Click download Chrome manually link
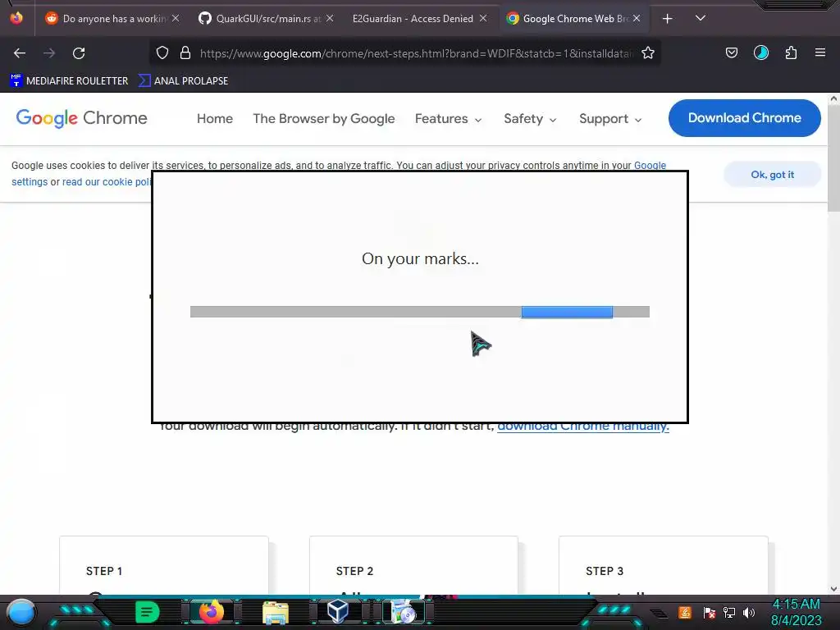840x630 pixels. pos(583,427)
